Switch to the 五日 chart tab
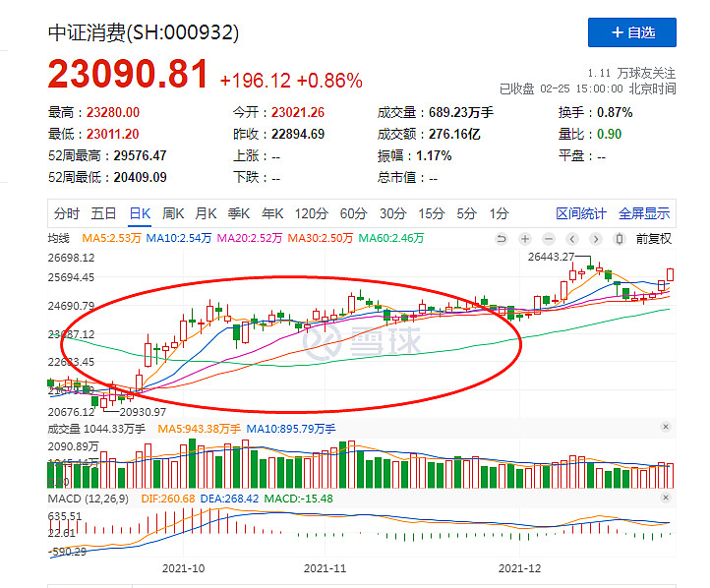The image size is (710, 588). pyautogui.click(x=103, y=213)
